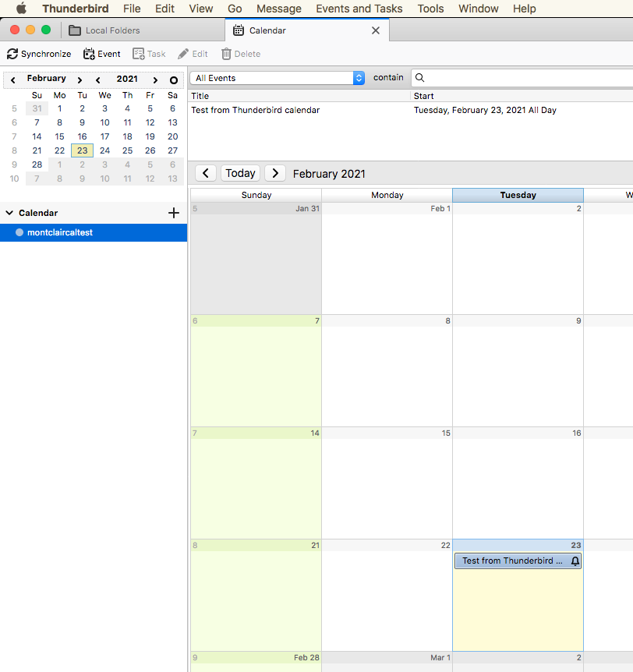Screen dimensions: 633x672
Task: Select the montclaircaltest calendar
Action: click(x=94, y=232)
